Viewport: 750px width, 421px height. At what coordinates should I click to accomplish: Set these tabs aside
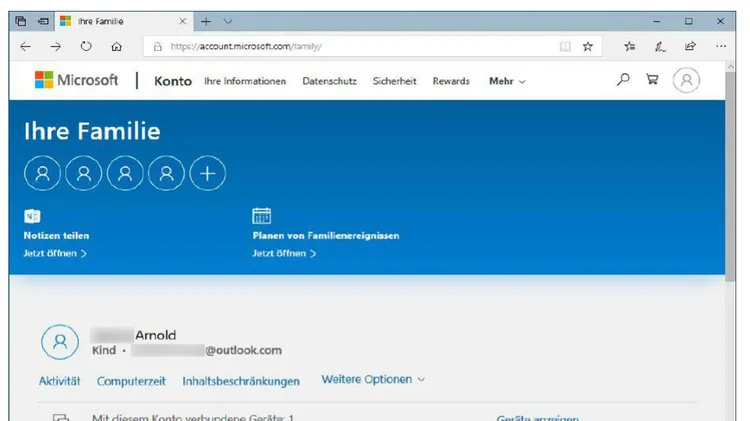43,21
